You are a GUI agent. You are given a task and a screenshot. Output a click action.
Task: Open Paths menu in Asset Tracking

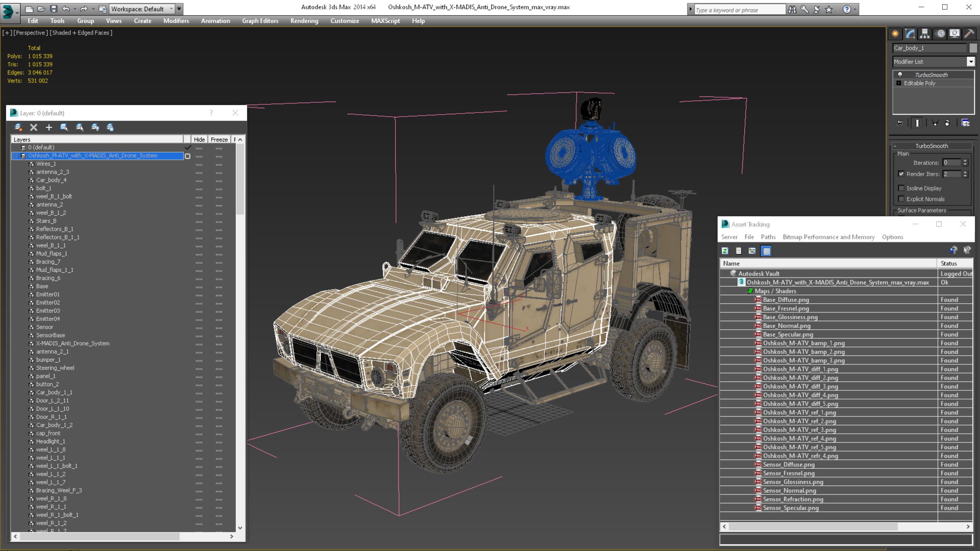point(768,237)
